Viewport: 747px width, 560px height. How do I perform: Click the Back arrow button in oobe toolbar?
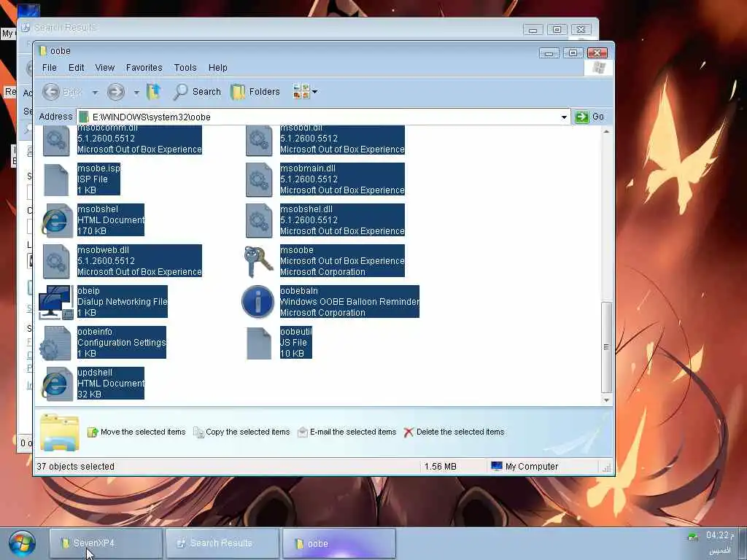(x=52, y=91)
